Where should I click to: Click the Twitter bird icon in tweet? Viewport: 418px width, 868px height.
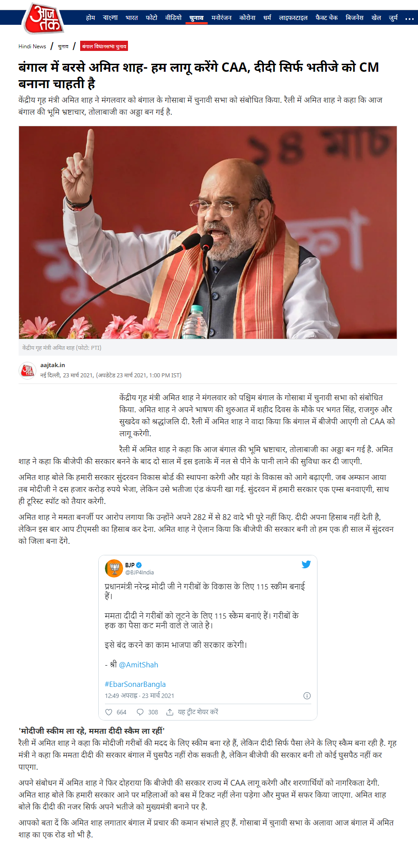click(x=306, y=564)
